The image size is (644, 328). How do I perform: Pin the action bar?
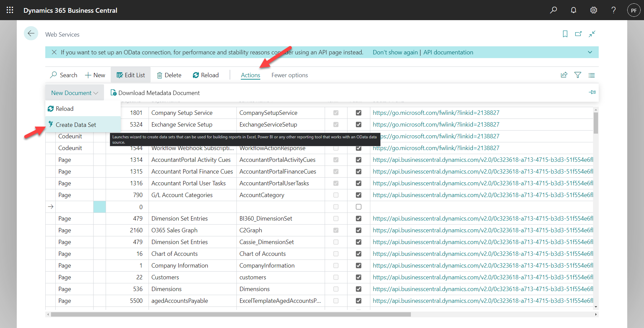pos(592,92)
